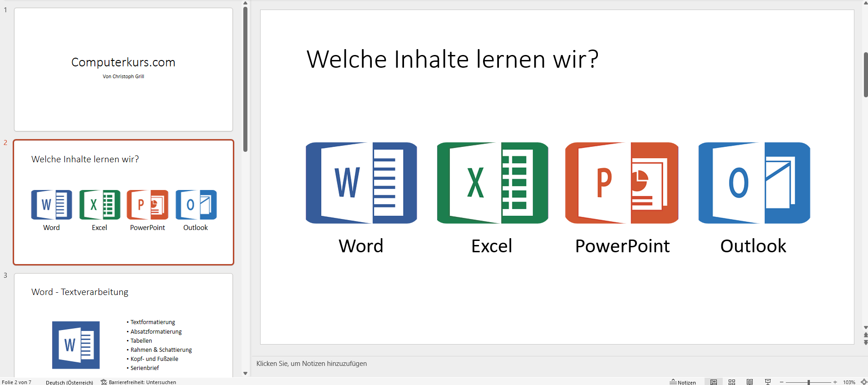
Task: Select the Outlook logo on the slide
Action: pos(754,183)
